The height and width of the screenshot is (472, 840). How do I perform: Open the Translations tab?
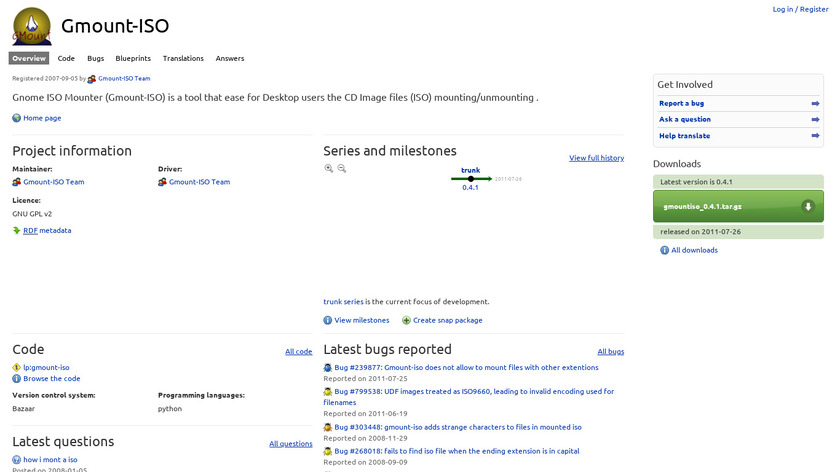(x=183, y=58)
